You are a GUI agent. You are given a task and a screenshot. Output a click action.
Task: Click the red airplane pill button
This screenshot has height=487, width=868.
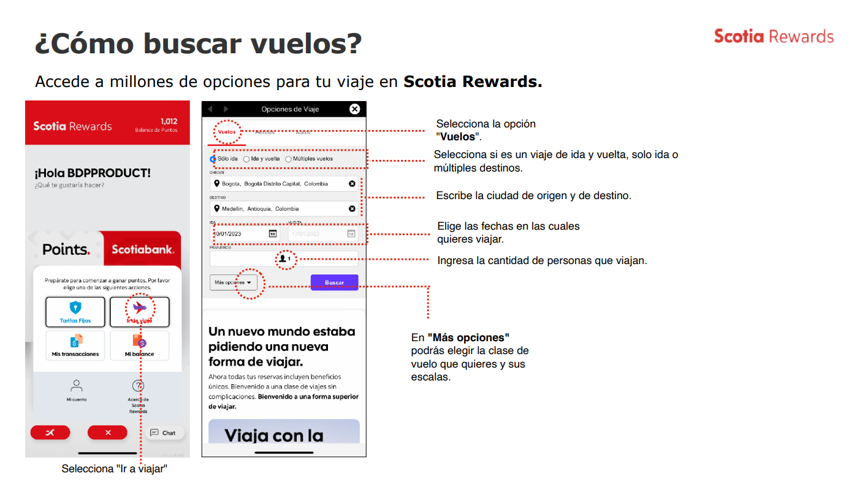[51, 432]
